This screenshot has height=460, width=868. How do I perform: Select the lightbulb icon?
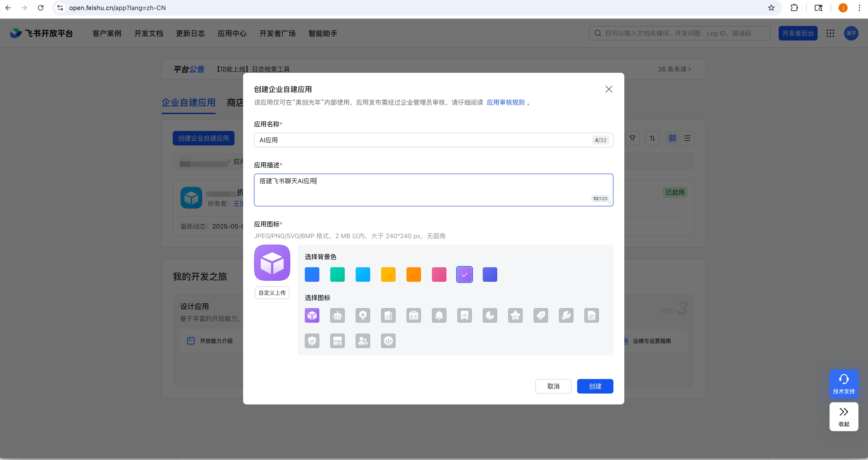pos(363,315)
